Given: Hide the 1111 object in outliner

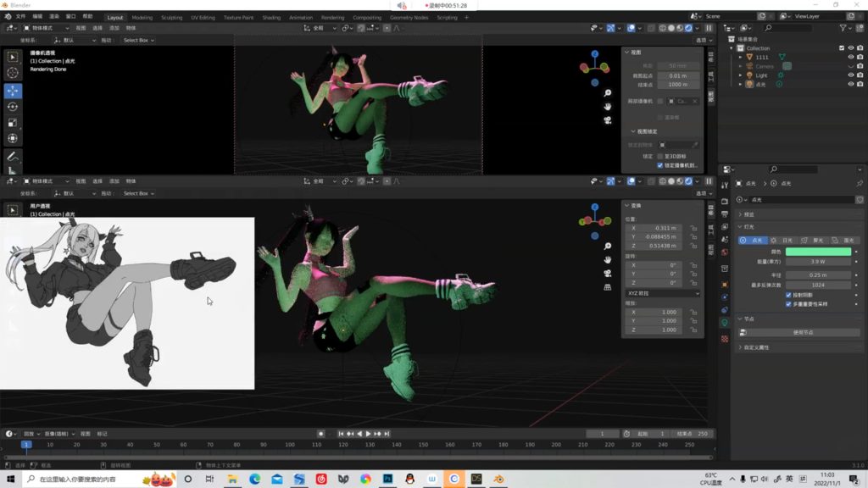Looking at the screenshot, I should coord(850,57).
